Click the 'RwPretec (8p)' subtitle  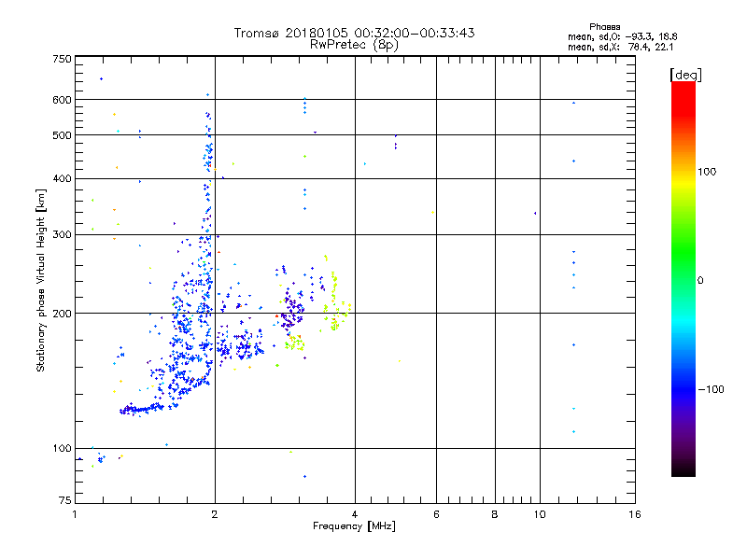coord(354,45)
